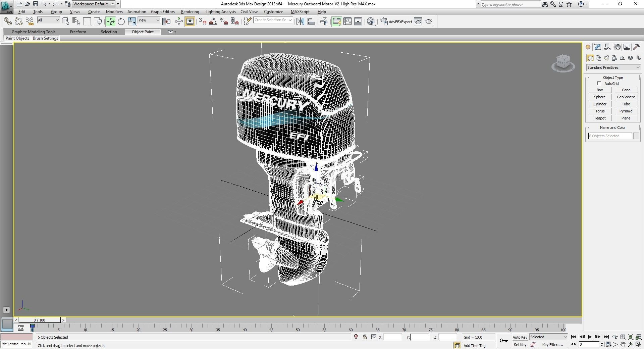Viewport: 644px width, 349px height.
Task: Open the Rendered Frame Window
Action: coord(418,21)
